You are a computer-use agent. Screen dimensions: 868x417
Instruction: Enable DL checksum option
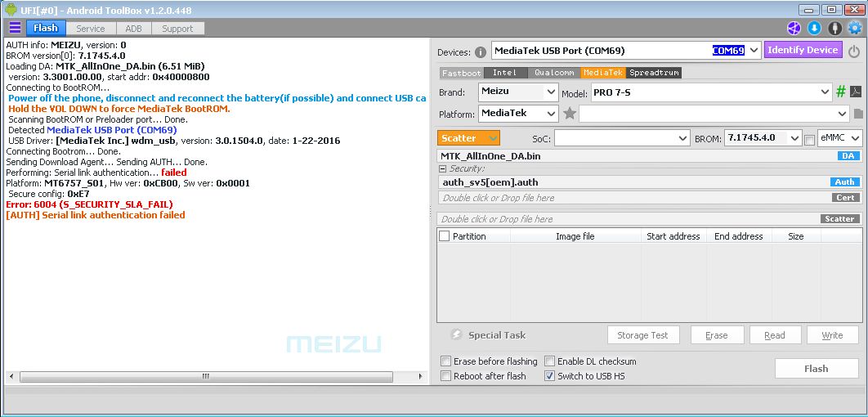point(549,361)
